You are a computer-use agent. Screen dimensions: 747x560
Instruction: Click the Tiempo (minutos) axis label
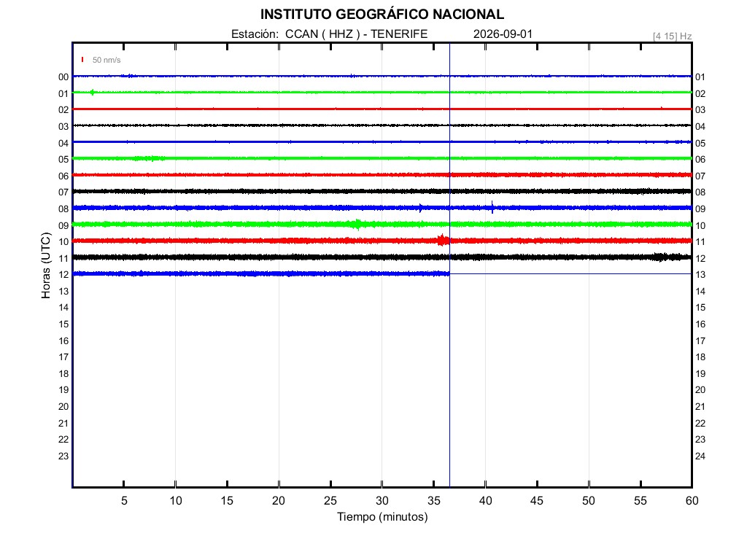tap(382, 517)
